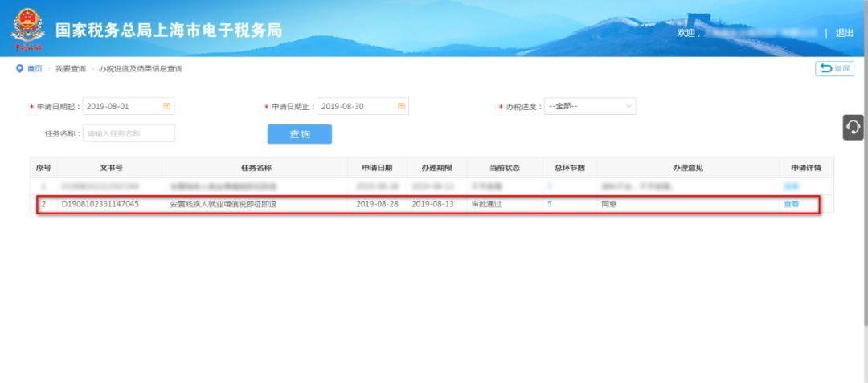This screenshot has height=383, width=868.
Task: Open calendar icon in 申请日期止 field
Action: [402, 106]
